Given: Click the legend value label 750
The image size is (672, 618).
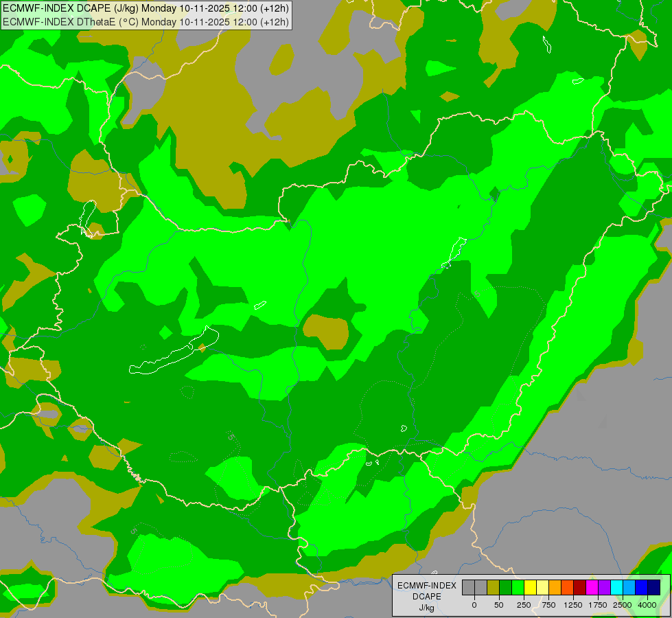Looking at the screenshot, I should tap(548, 605).
